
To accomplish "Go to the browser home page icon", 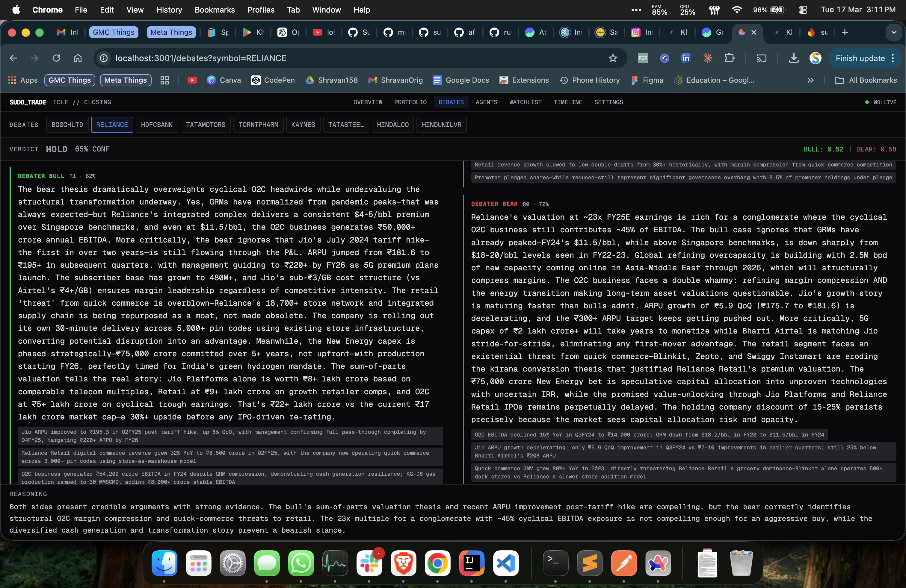I will click(78, 58).
